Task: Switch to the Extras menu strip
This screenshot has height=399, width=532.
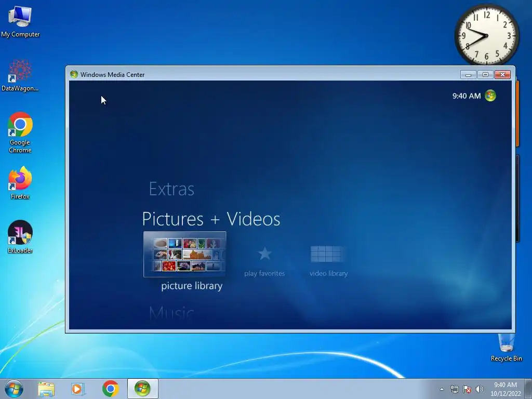Action: click(x=171, y=189)
